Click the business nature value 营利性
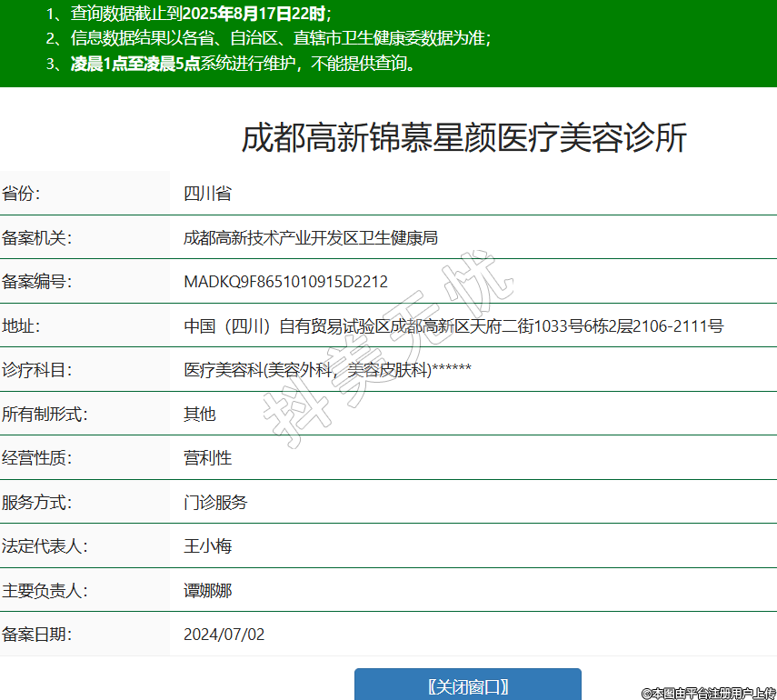The height and width of the screenshot is (700, 777). coord(207,458)
